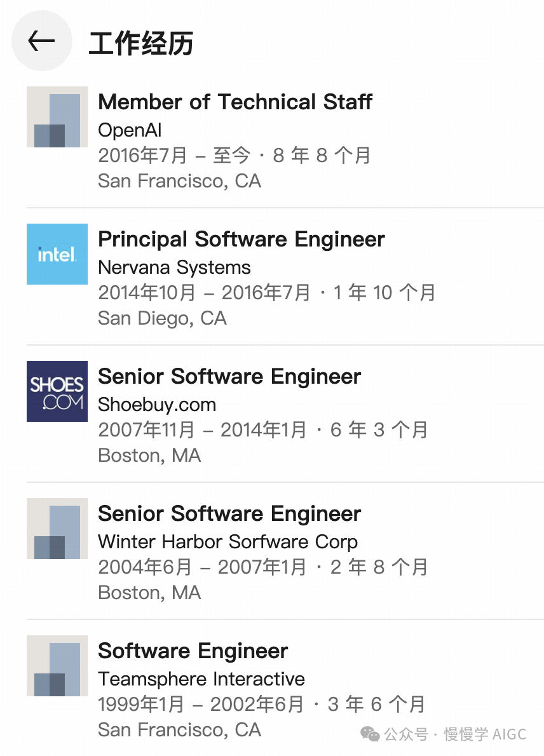Click the 工作经历 page heading
This screenshot has width=544, height=756.
(141, 44)
